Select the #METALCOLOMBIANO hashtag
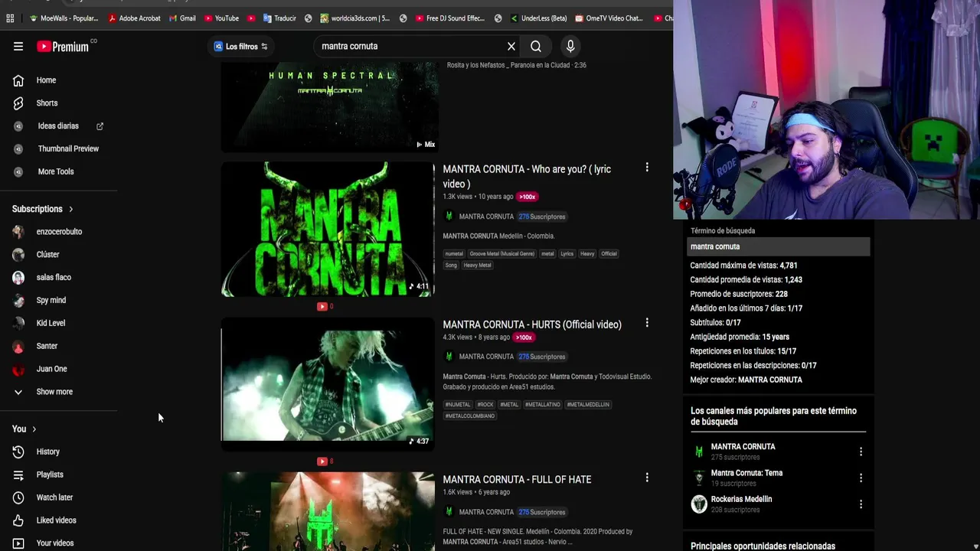Image resolution: width=980 pixels, height=551 pixels. [x=470, y=416]
